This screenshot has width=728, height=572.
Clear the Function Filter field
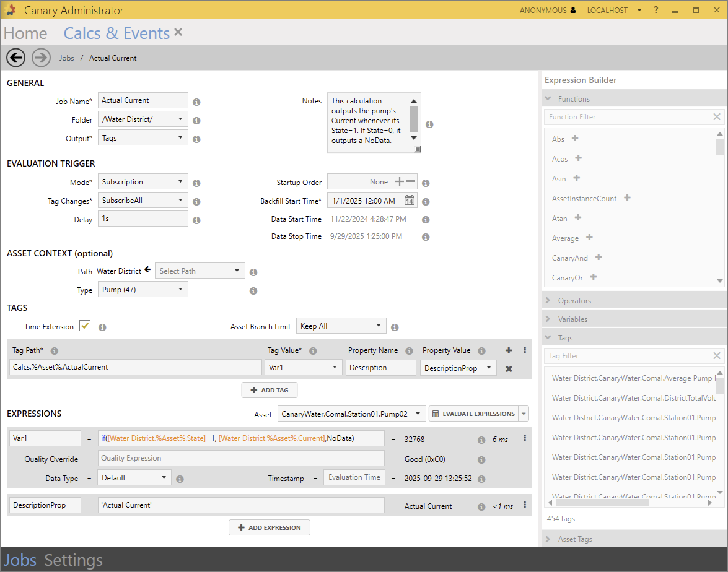coord(717,117)
